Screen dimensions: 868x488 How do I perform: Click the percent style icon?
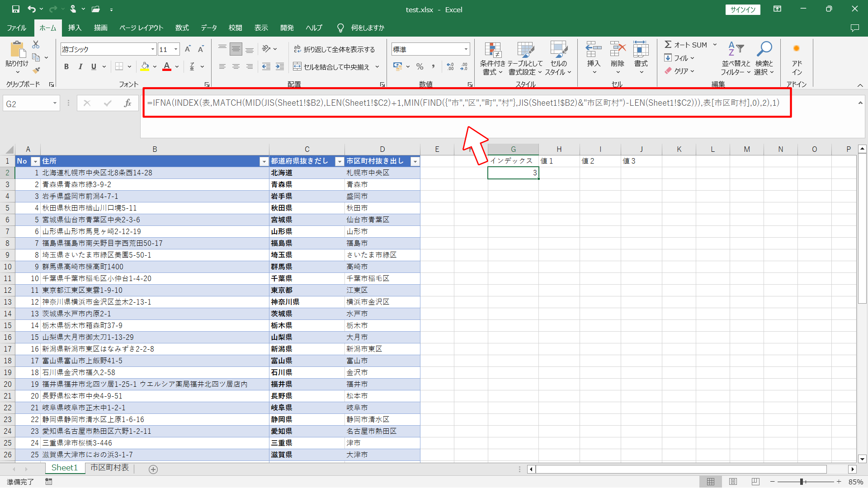click(x=420, y=67)
